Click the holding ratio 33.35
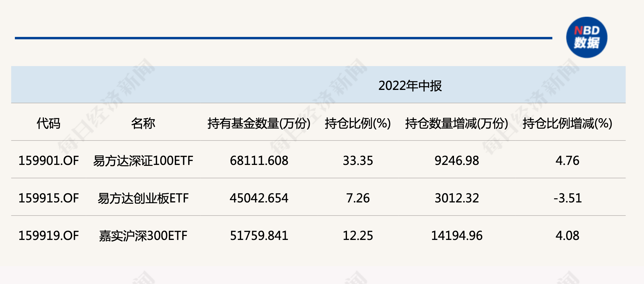644x284 pixels. coord(358,161)
